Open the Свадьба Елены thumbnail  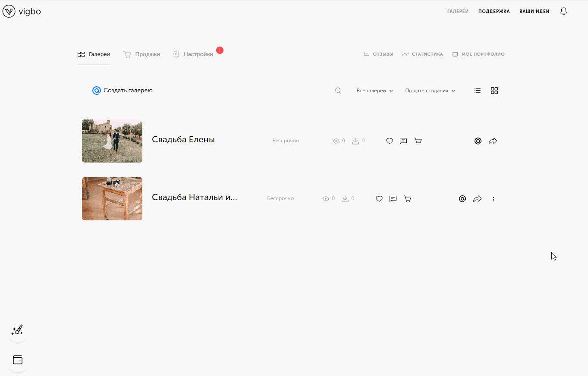click(112, 141)
